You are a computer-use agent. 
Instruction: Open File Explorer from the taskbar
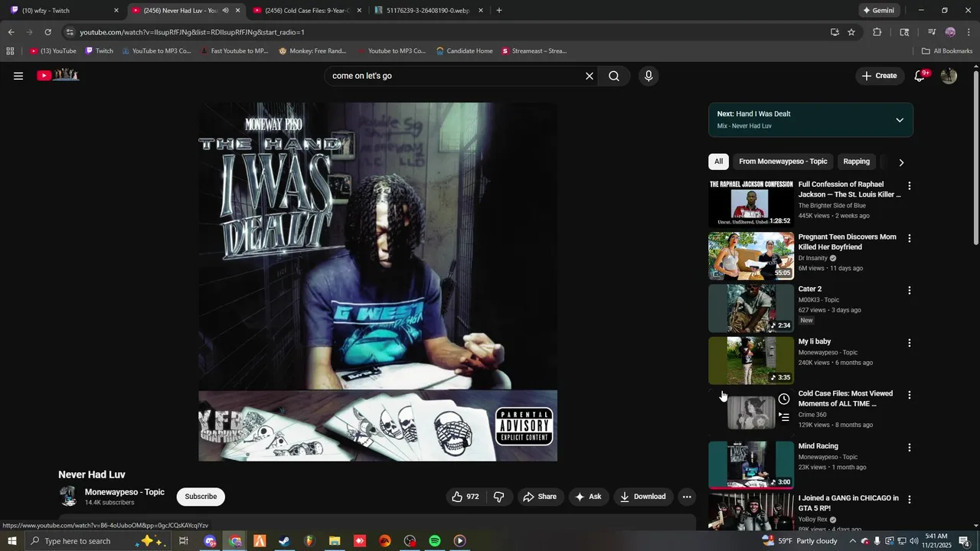pyautogui.click(x=335, y=541)
